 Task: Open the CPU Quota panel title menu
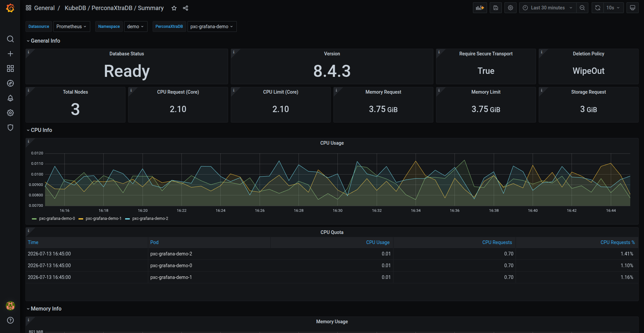[x=332, y=232]
